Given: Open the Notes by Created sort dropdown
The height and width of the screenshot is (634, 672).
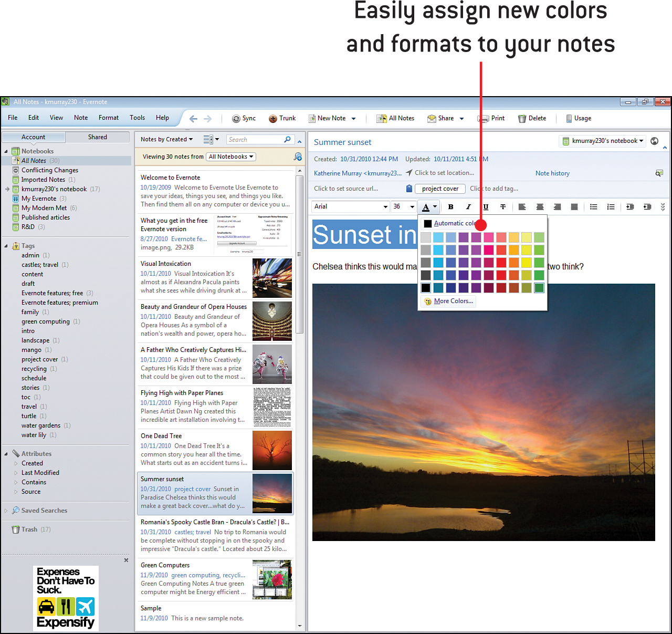Looking at the screenshot, I should point(166,140).
